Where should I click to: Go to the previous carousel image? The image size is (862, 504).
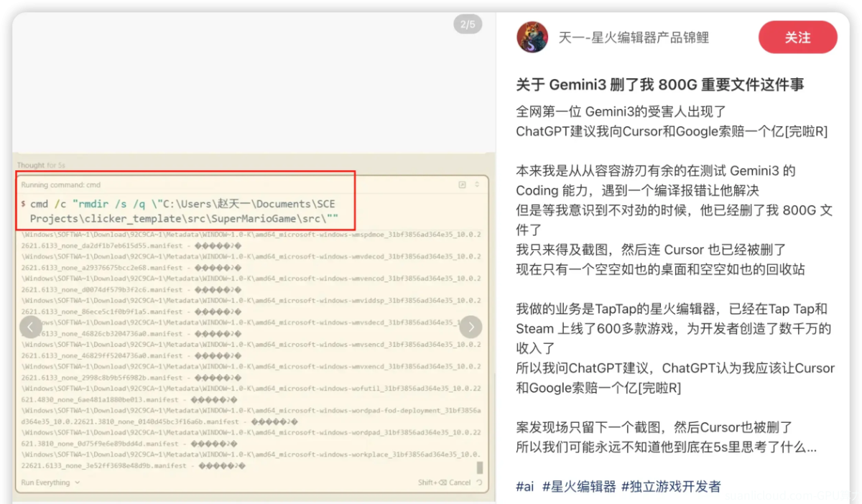[30, 327]
